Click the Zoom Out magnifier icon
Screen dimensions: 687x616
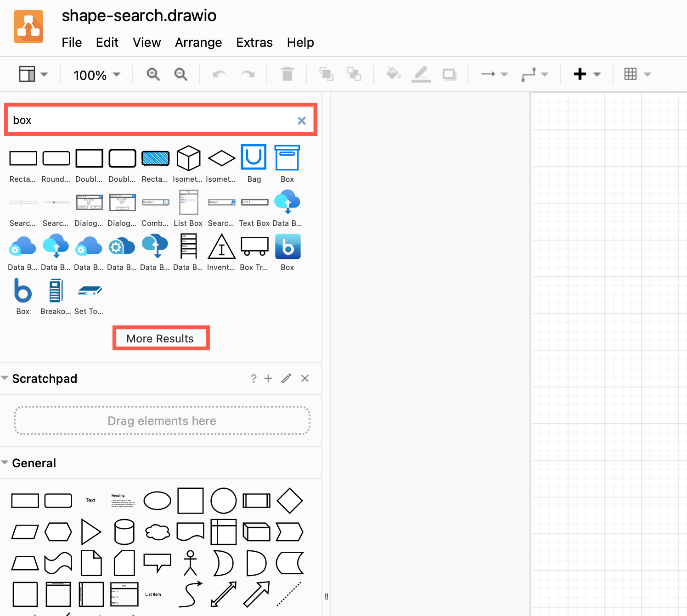click(180, 74)
